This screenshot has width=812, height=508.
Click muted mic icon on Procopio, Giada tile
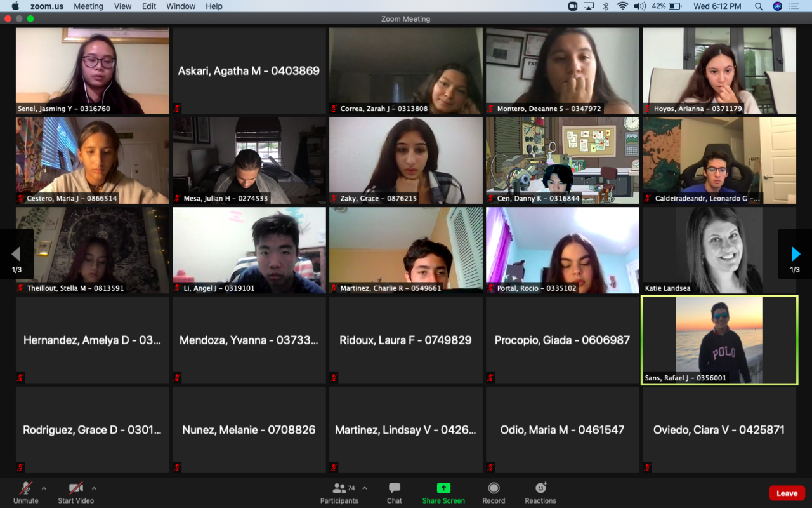pyautogui.click(x=491, y=378)
